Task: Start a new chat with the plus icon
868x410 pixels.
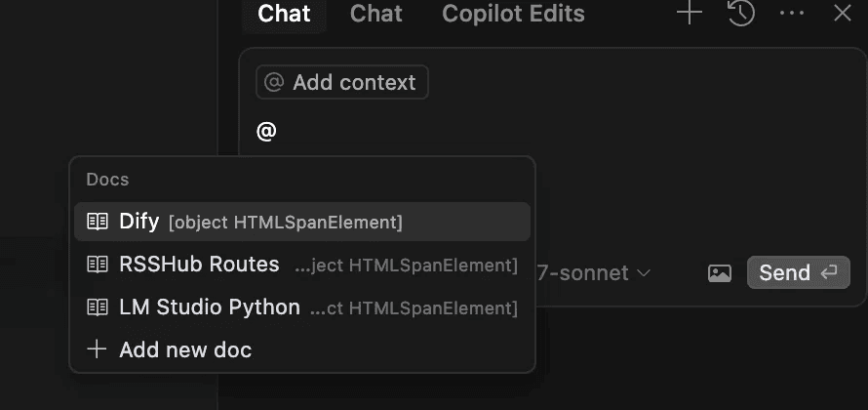Action: point(690,14)
